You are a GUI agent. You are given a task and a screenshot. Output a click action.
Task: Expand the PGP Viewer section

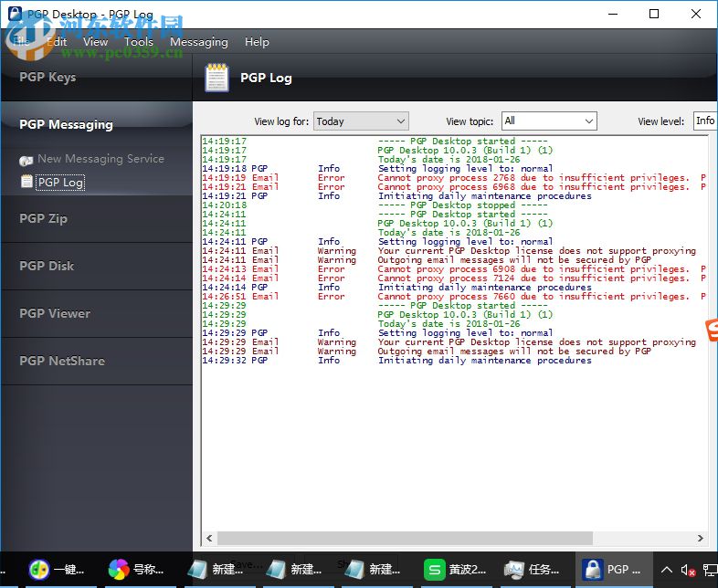click(97, 313)
